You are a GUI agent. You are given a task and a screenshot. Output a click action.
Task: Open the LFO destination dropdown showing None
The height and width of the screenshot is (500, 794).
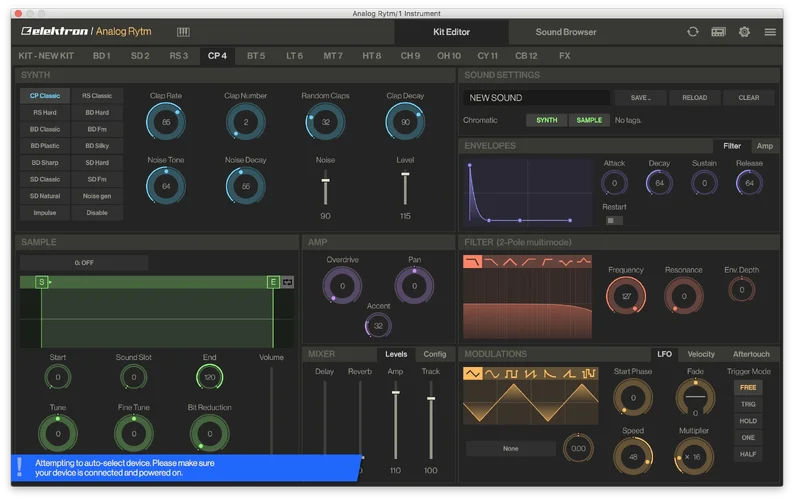click(x=510, y=448)
